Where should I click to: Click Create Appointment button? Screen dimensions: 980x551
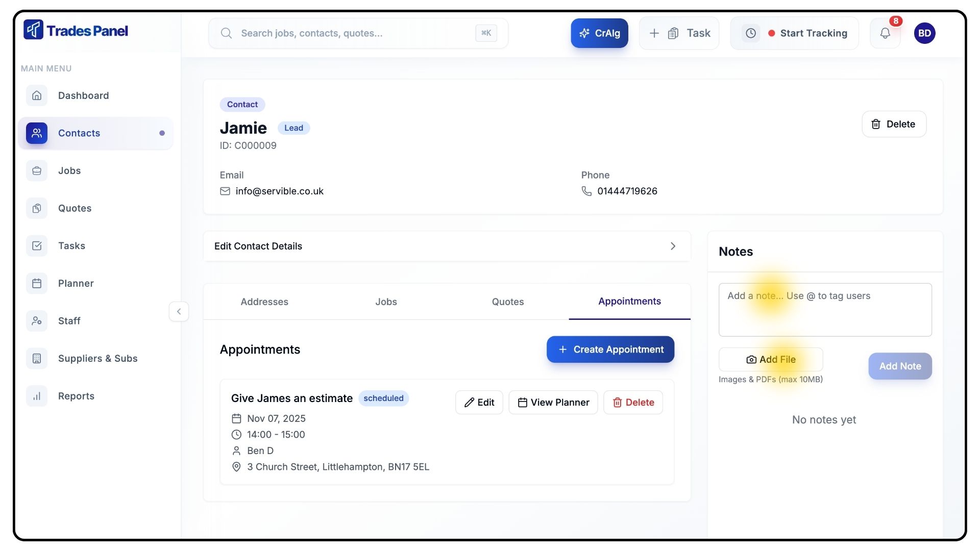[610, 349]
